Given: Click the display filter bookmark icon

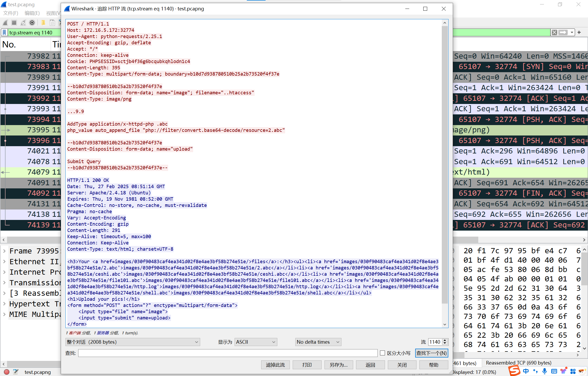Looking at the screenshot, I should 4,33.
